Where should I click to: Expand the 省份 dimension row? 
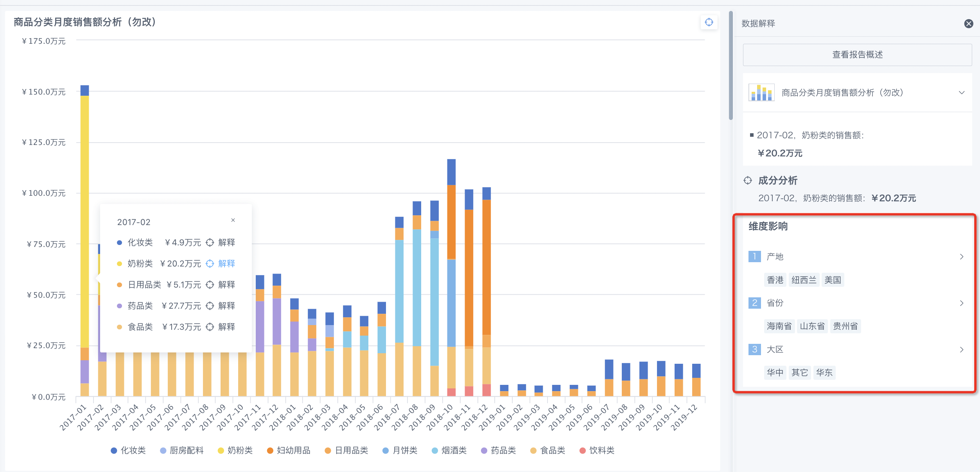961,303
